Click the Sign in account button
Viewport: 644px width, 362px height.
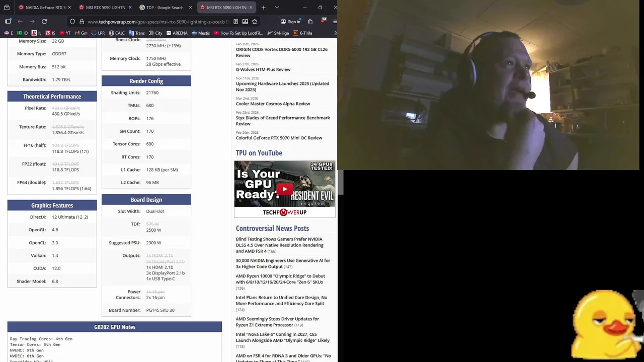coord(290,22)
